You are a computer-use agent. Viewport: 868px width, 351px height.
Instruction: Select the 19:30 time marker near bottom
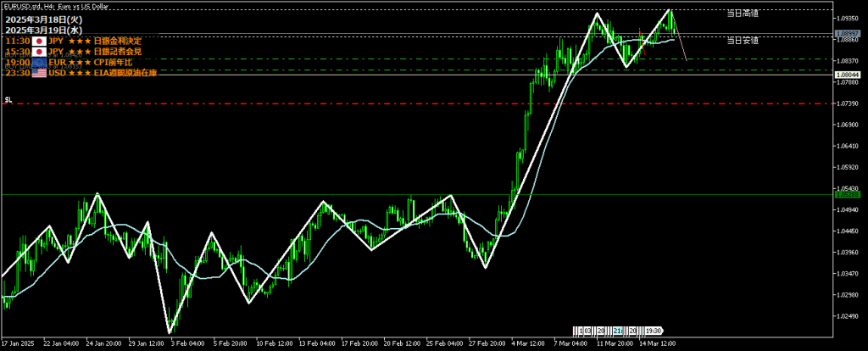(653, 330)
